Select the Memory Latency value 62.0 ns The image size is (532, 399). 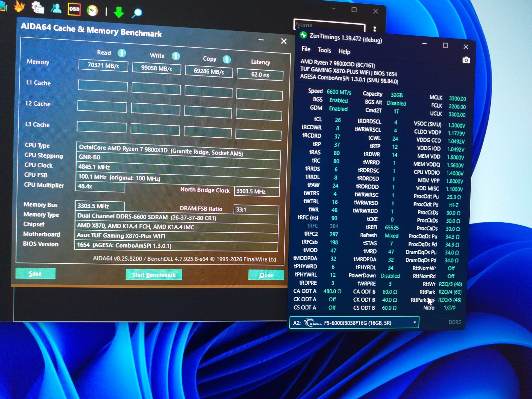pos(260,75)
